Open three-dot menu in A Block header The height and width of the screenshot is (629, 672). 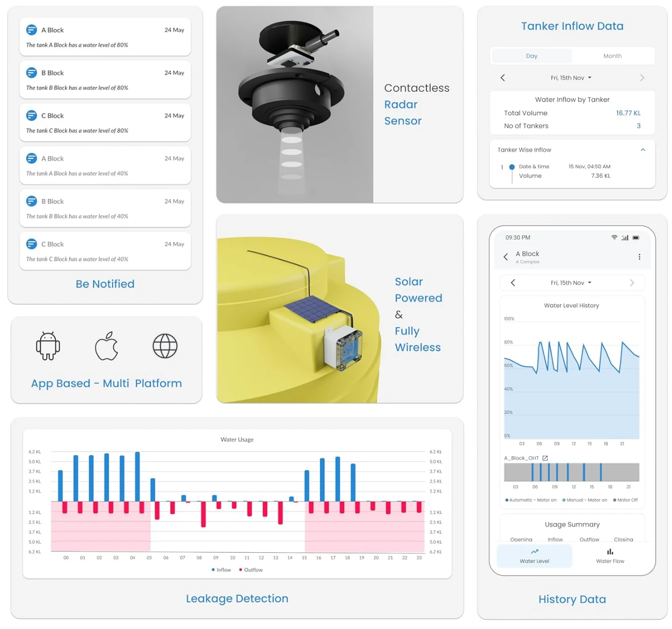click(639, 257)
